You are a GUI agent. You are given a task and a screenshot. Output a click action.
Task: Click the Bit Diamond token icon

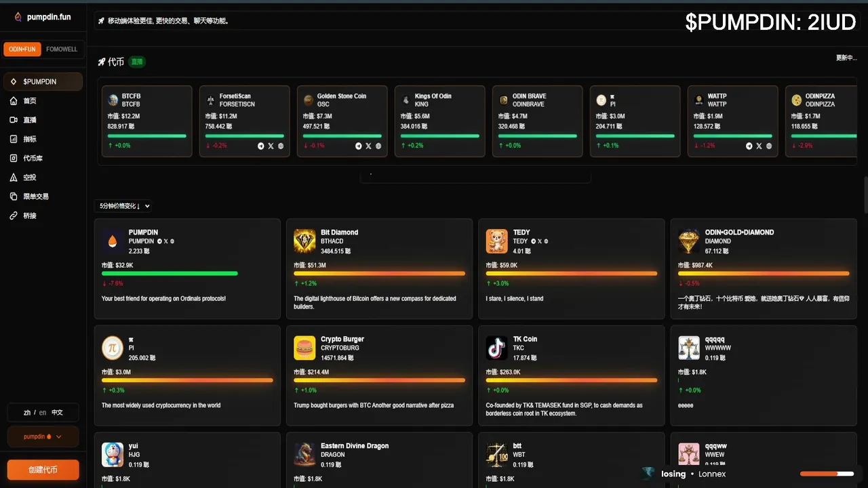304,241
